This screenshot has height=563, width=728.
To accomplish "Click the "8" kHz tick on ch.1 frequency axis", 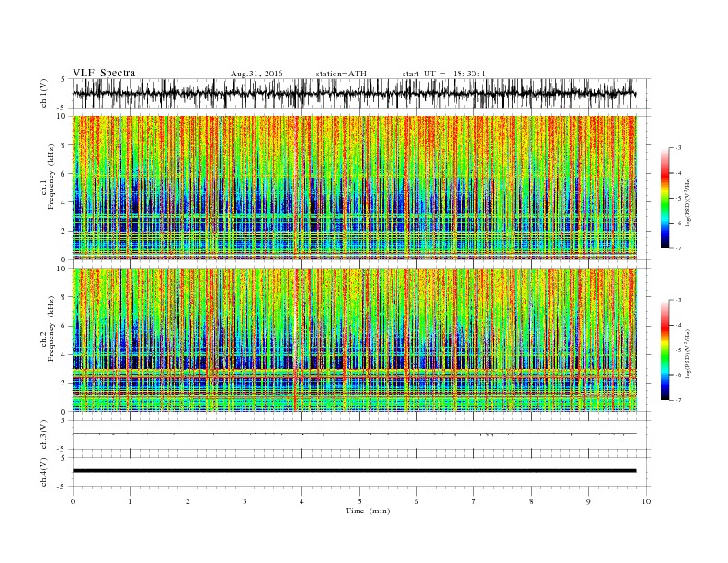I will click(64, 145).
